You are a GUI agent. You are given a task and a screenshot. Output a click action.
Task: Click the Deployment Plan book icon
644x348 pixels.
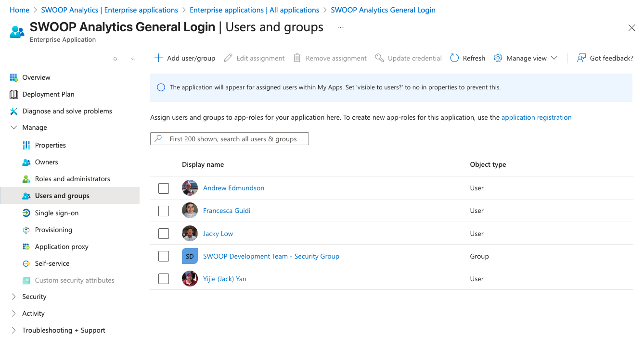[x=13, y=94]
